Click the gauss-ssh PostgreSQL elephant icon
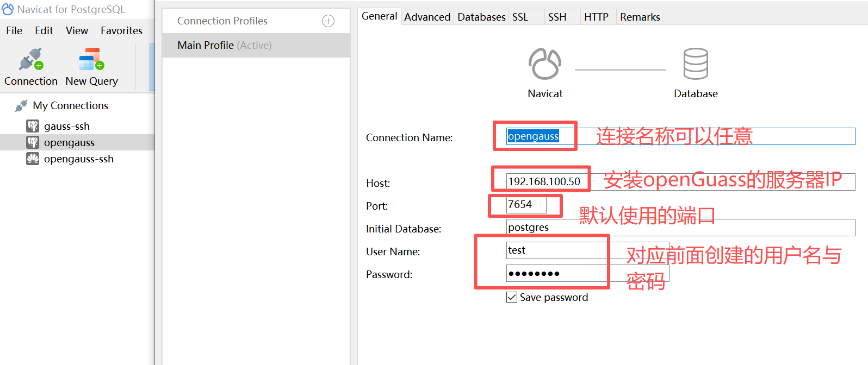868x365 pixels. tap(33, 126)
